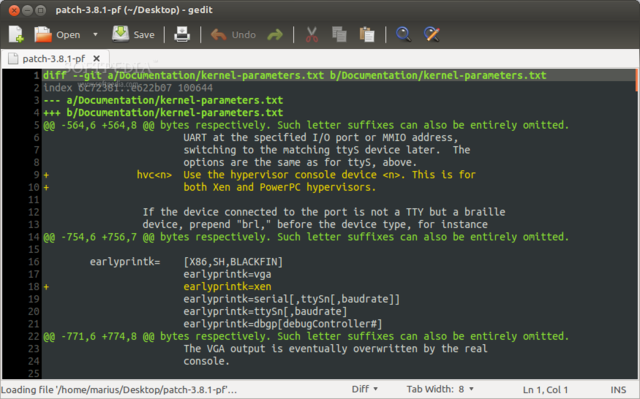Open the Diff language selector dropdown

pos(364,389)
